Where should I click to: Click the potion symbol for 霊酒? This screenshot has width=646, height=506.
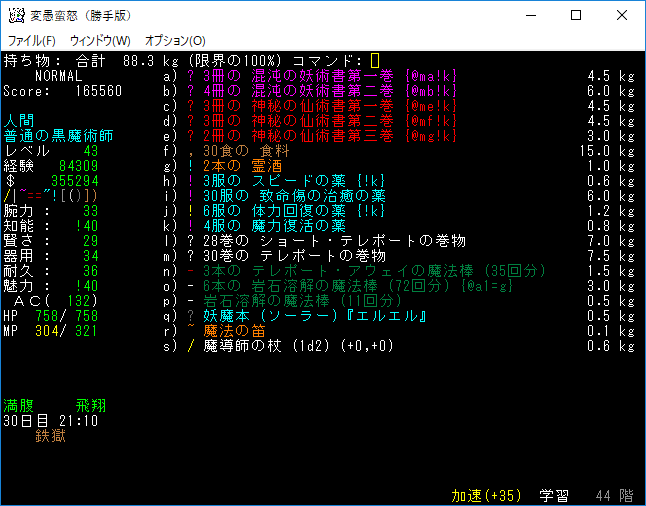[191, 166]
